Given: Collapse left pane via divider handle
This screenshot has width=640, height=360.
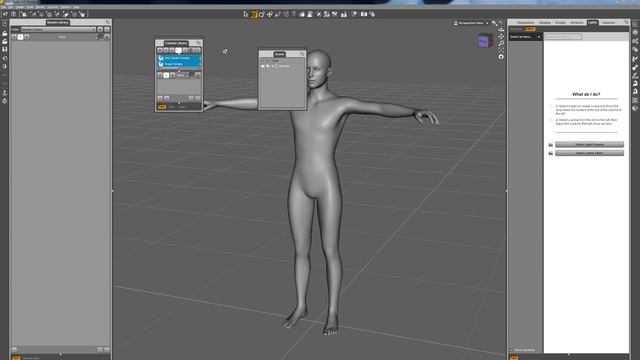Looking at the screenshot, I should [x=113, y=191].
